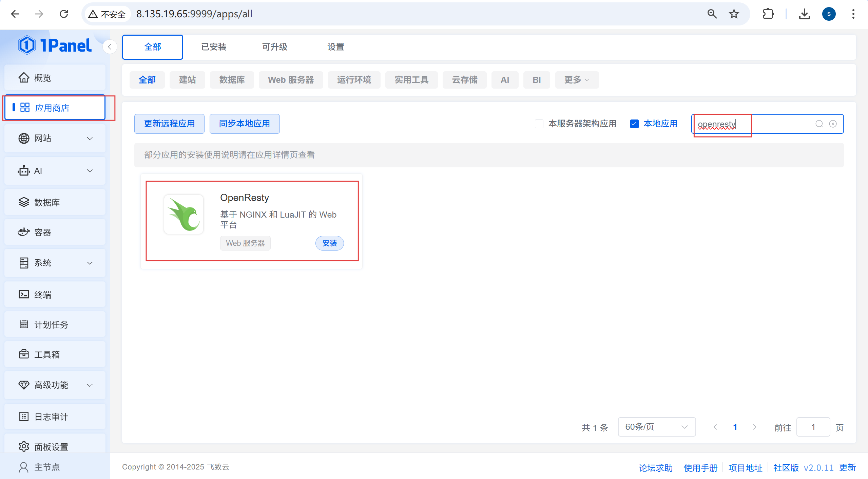Open 面板设置 gear item
Viewport: 868px width, 479px height.
(51, 446)
